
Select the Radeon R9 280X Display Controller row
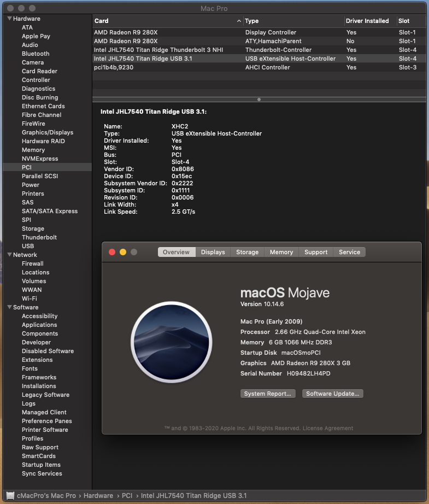pyautogui.click(x=259, y=32)
